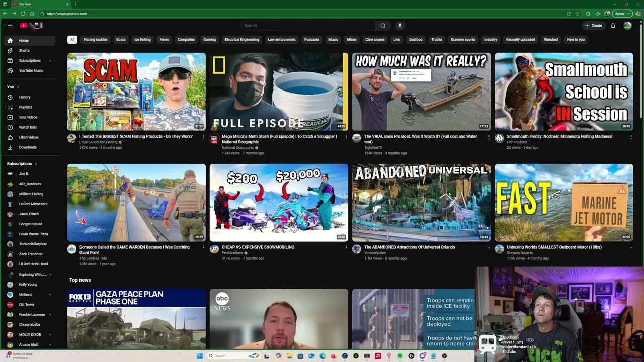Expand the You section
Screen dimensions: 644x362
13,87
